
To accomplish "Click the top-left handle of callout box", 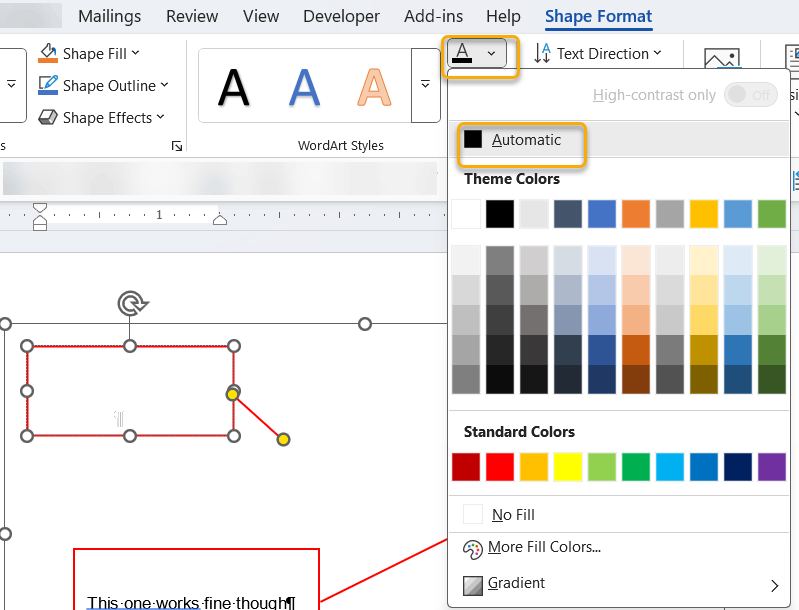I will point(27,346).
